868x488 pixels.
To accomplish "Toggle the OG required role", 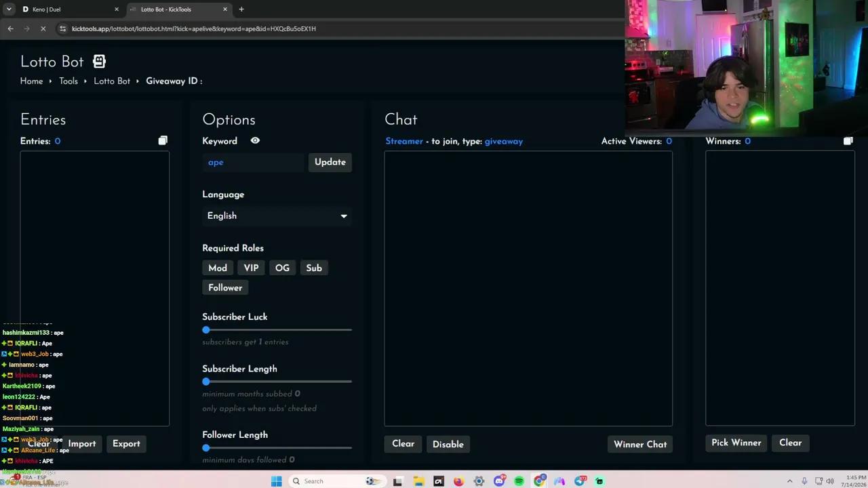I will tap(282, 268).
